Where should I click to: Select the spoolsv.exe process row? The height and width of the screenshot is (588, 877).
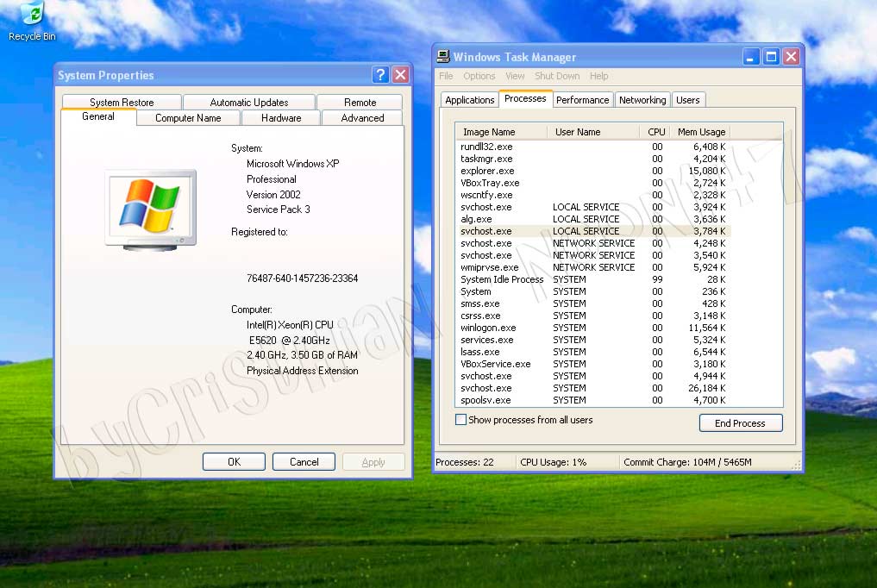pos(593,400)
